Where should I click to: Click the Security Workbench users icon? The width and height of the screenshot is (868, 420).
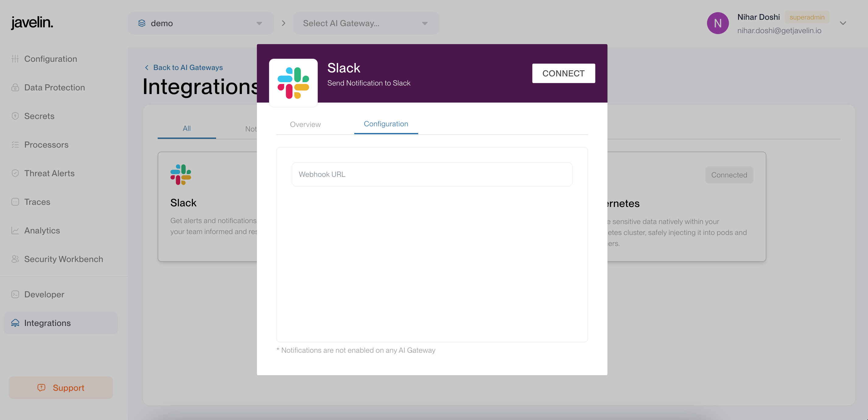[x=15, y=259]
